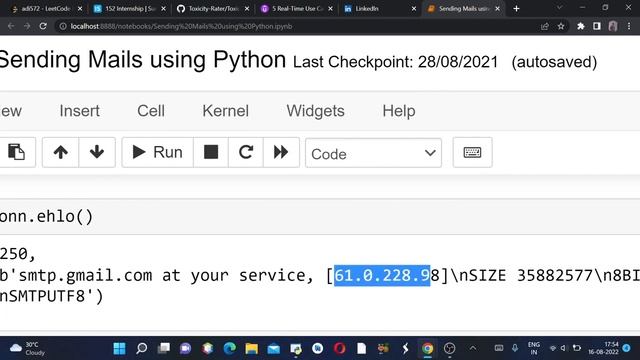The width and height of the screenshot is (640, 360).
Task: Open Task View on taskbar
Action: [x=164, y=348]
